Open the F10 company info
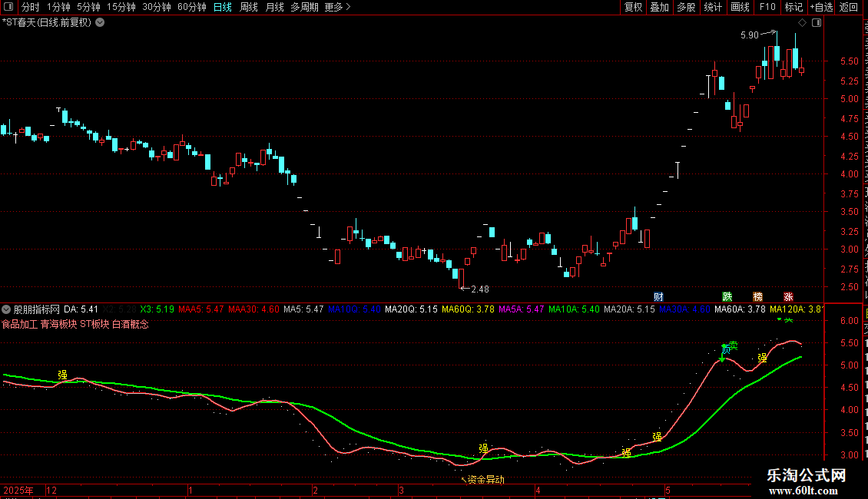Image resolution: width=868 pixels, height=499 pixels. (767, 7)
